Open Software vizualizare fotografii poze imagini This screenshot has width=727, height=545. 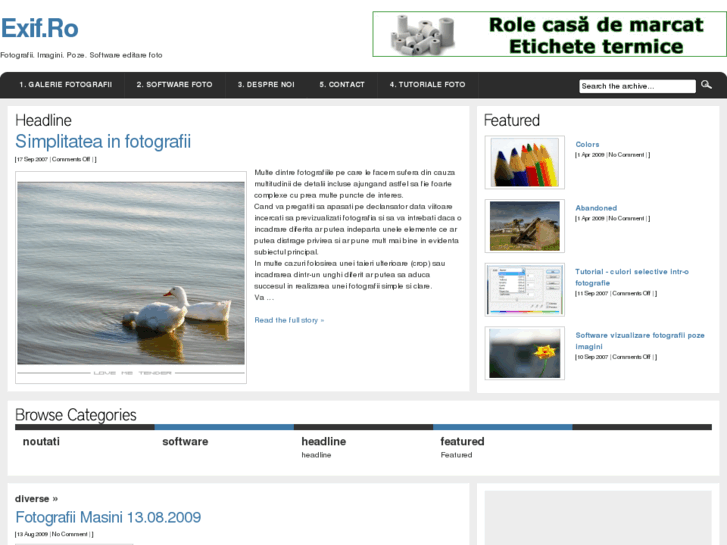[x=640, y=340]
